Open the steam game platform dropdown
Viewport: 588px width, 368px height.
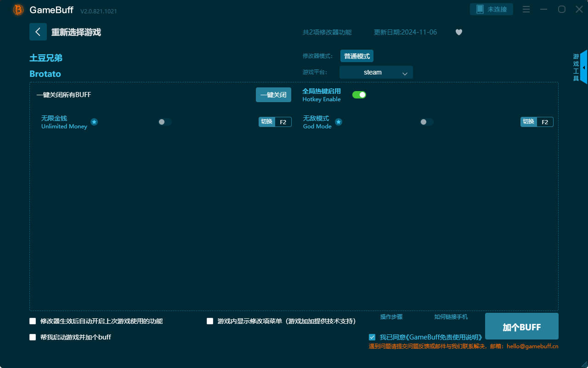click(x=376, y=72)
